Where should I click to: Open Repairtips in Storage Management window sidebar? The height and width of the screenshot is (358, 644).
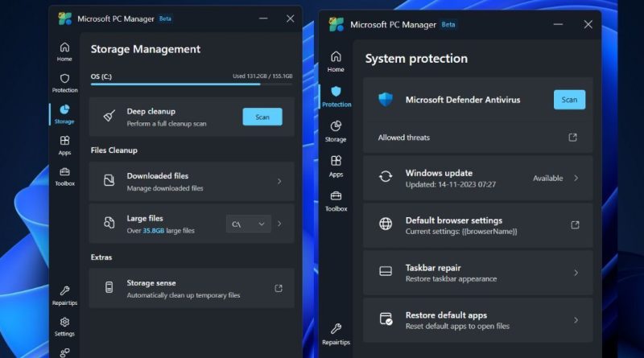64,296
